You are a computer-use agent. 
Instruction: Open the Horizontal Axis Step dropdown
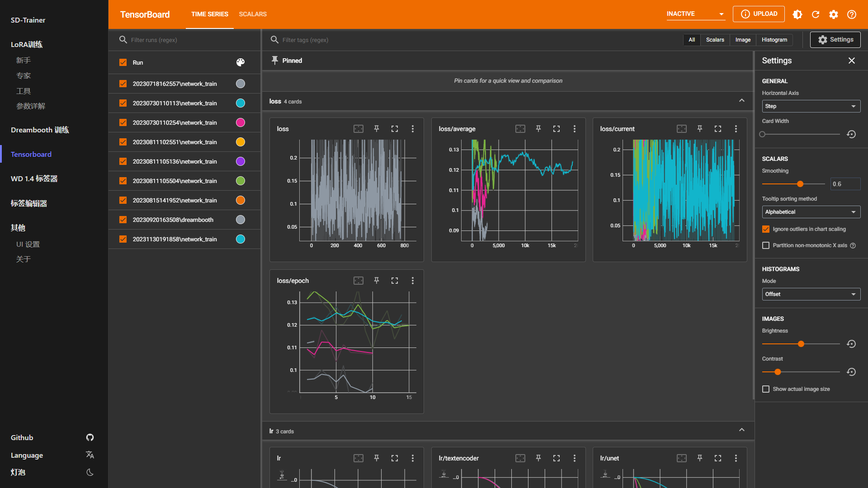click(x=811, y=106)
